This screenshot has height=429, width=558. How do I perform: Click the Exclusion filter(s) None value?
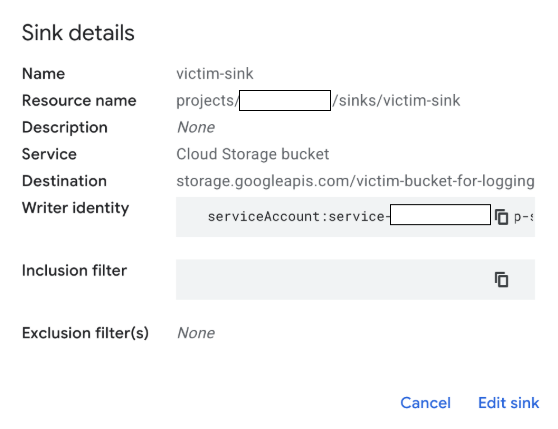[196, 333]
